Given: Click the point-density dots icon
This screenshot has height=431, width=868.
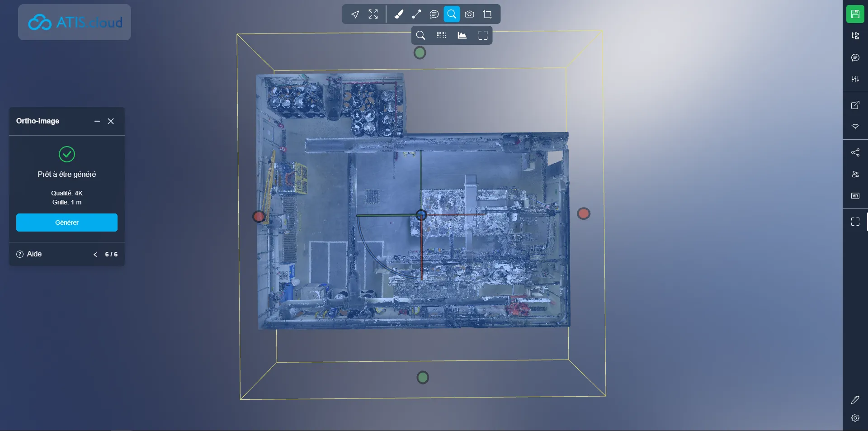Looking at the screenshot, I should [x=441, y=35].
